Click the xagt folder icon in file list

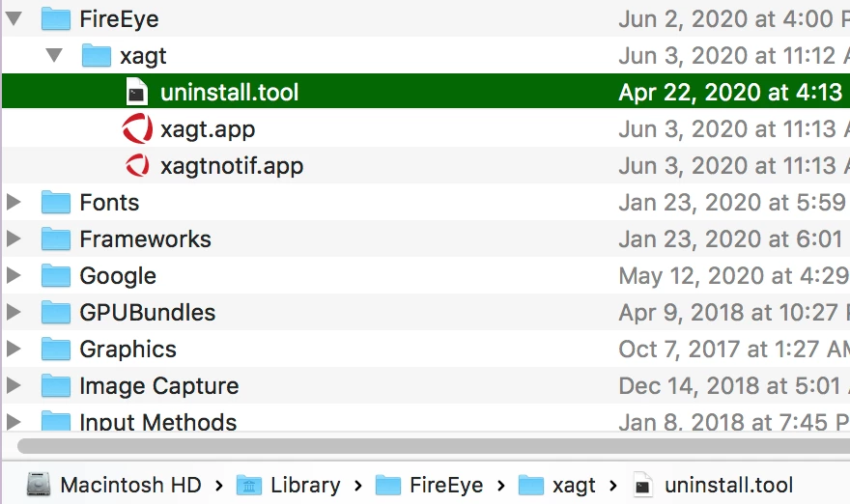pyautogui.click(x=97, y=55)
